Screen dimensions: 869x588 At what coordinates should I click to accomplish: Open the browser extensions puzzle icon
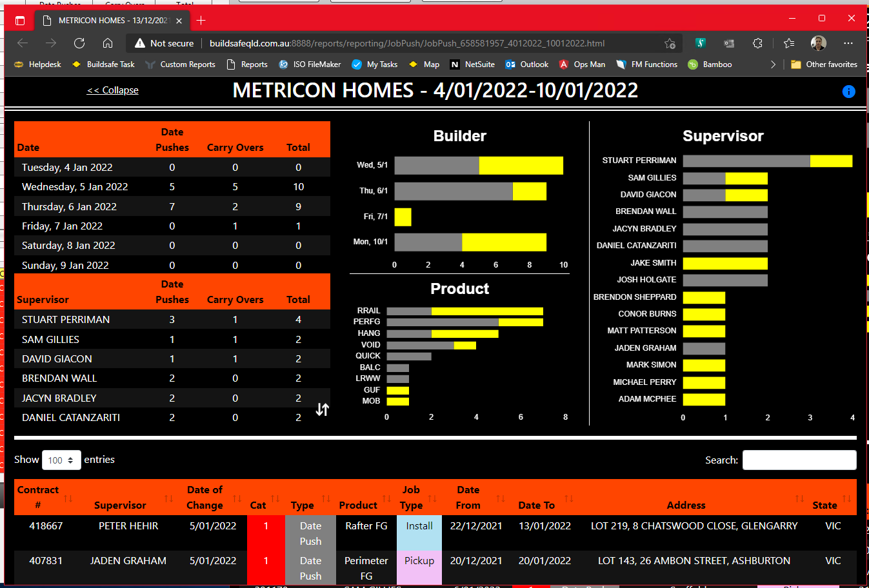(757, 43)
